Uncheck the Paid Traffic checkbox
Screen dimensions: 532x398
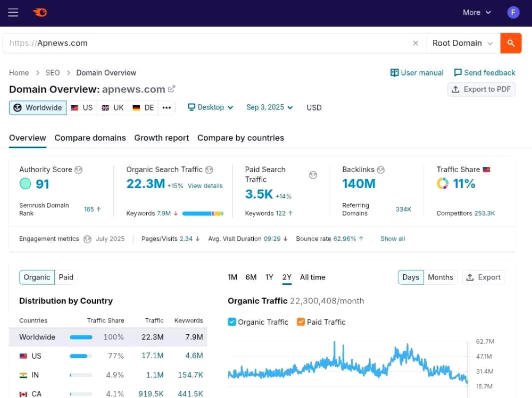301,321
